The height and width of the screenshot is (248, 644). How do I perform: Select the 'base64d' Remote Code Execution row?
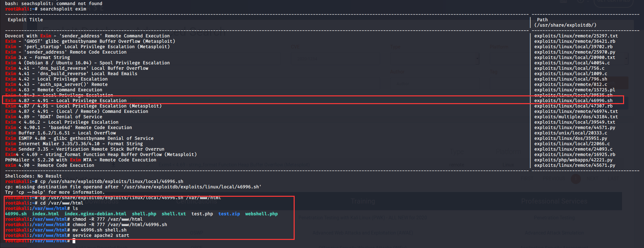[69, 128]
